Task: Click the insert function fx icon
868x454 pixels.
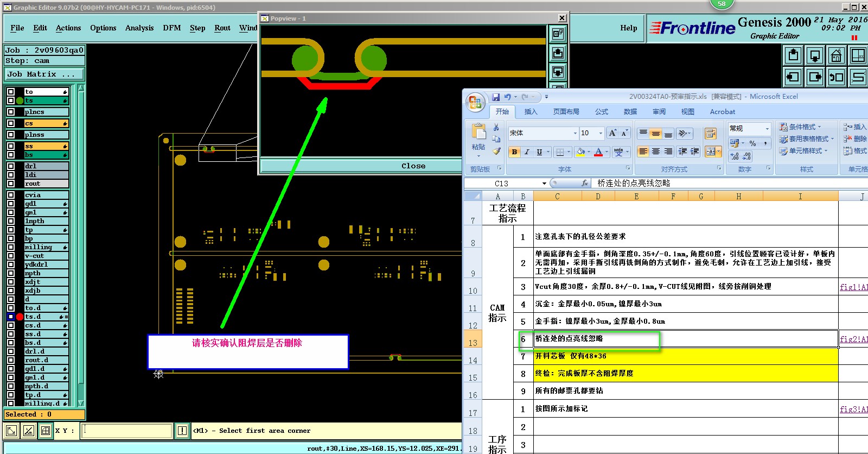Action: (x=584, y=184)
